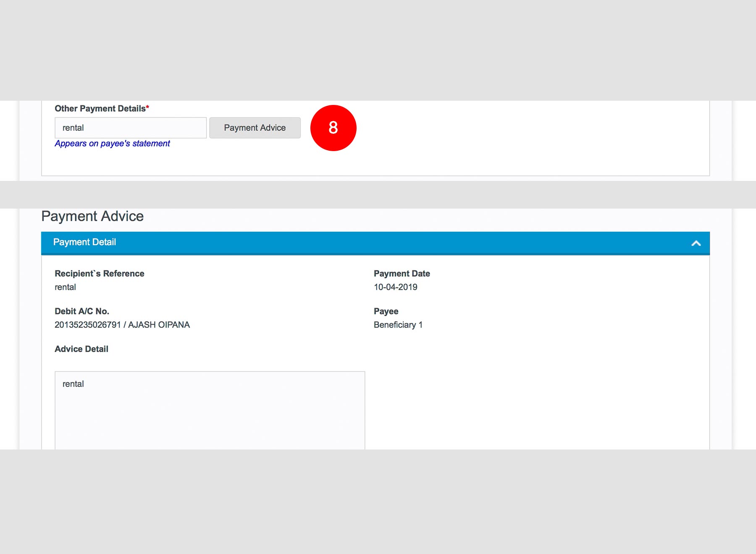Focus the Other Payment Details input field
The image size is (756, 554).
130,128
